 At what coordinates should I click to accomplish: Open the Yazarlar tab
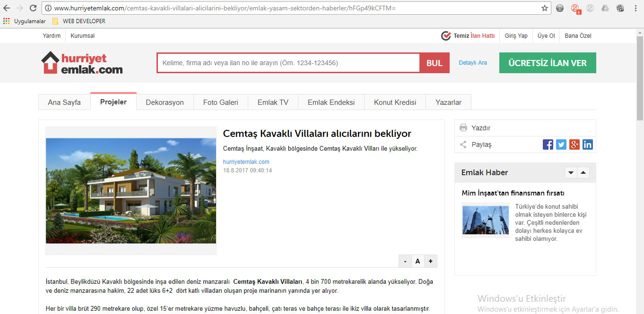pyautogui.click(x=448, y=102)
